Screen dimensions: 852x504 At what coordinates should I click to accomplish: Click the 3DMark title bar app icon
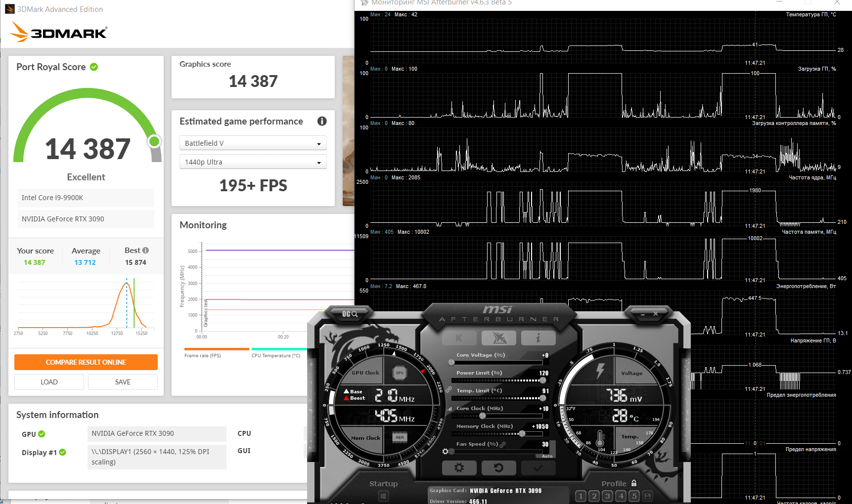[x=10, y=9]
